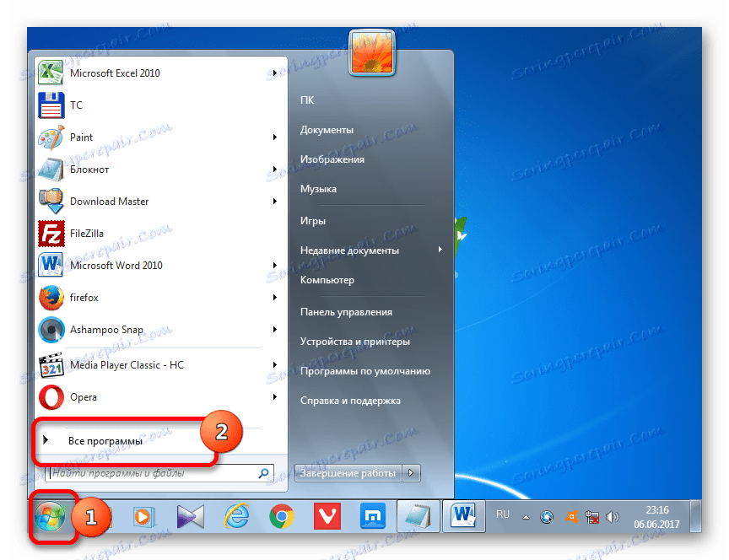Click RU language indicator
Screen dimensions: 729x560
(x=503, y=514)
